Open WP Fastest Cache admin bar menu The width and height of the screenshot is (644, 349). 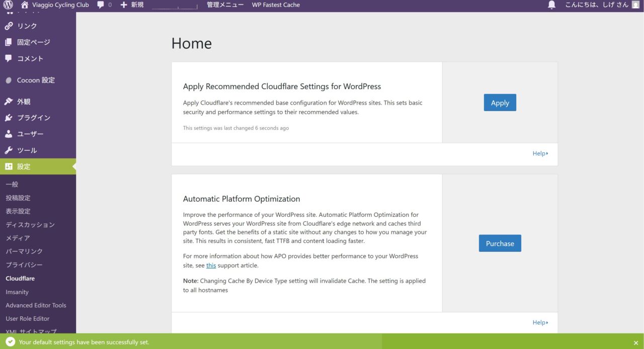tap(276, 5)
